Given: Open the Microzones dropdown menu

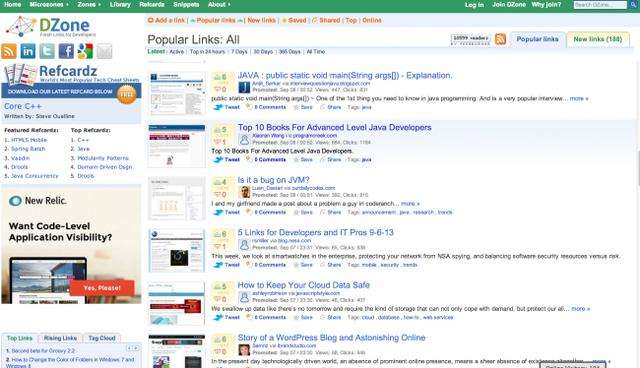Looking at the screenshot, I should [49, 4].
